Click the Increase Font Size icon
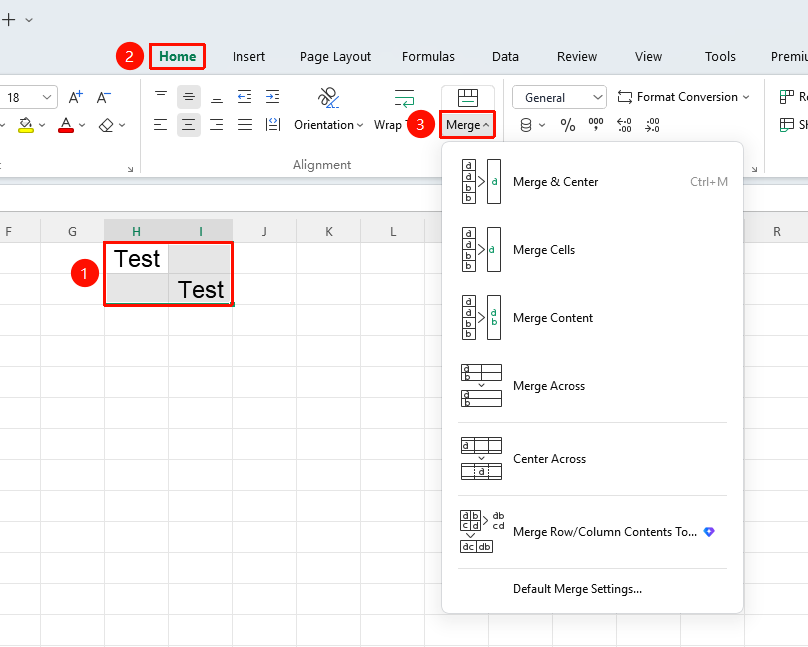The height and width of the screenshot is (647, 808). 76,97
